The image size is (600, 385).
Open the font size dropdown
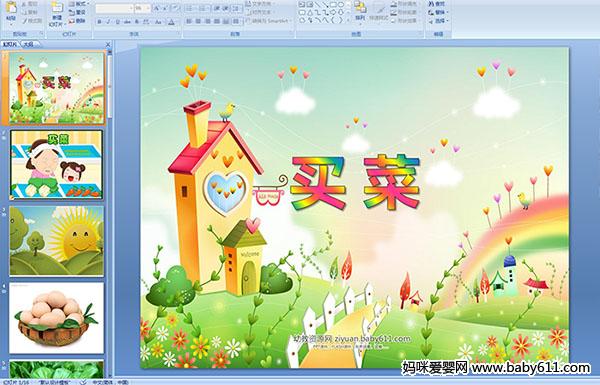click(148, 8)
